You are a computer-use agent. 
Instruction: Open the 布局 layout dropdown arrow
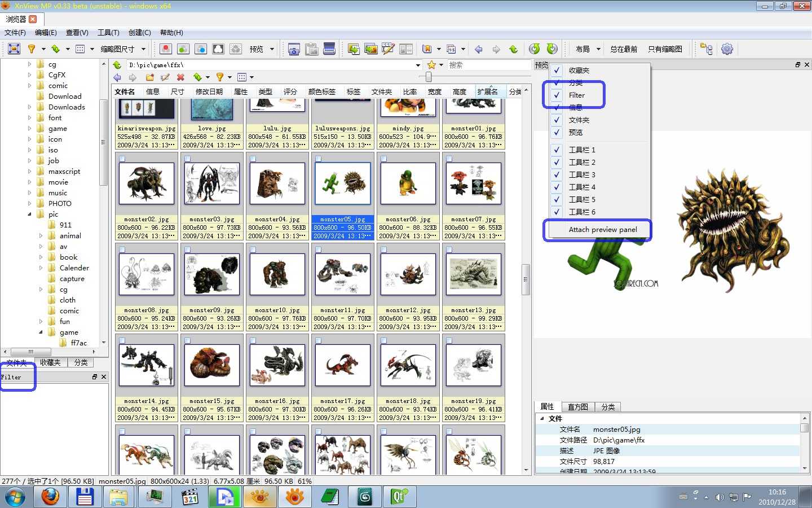598,49
